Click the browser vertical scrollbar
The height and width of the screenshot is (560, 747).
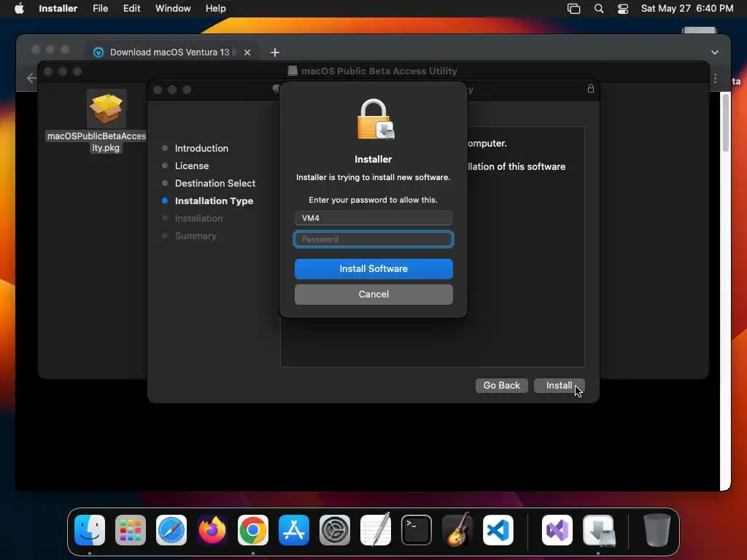point(726,122)
